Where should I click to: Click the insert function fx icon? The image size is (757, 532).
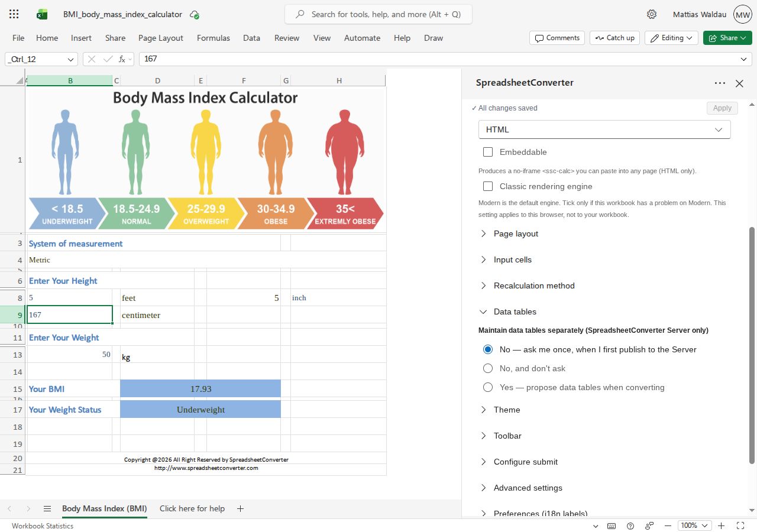[122, 59]
